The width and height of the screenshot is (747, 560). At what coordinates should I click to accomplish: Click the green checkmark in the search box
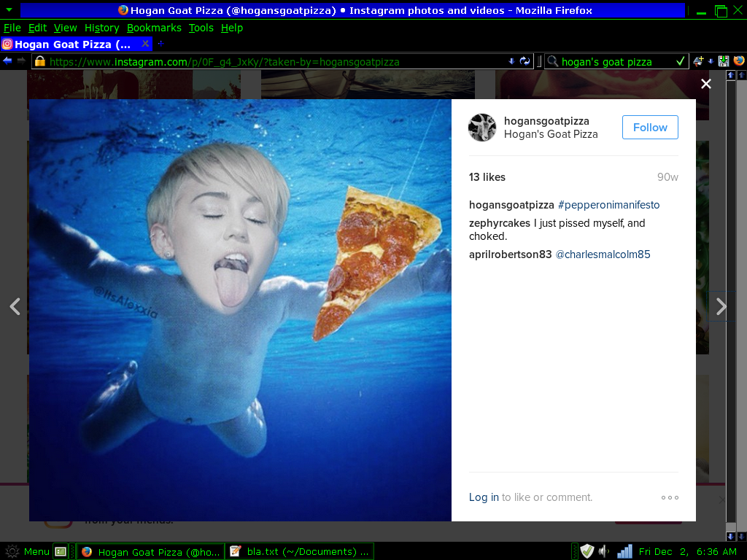pyautogui.click(x=681, y=61)
